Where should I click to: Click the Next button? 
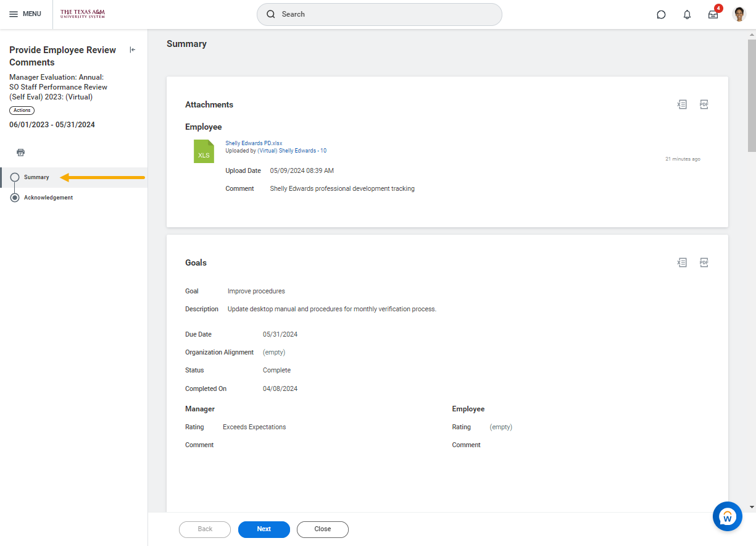[x=264, y=529]
